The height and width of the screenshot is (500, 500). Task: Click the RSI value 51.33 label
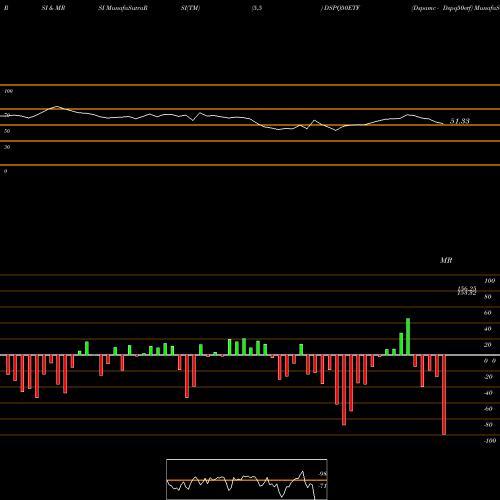click(x=460, y=121)
